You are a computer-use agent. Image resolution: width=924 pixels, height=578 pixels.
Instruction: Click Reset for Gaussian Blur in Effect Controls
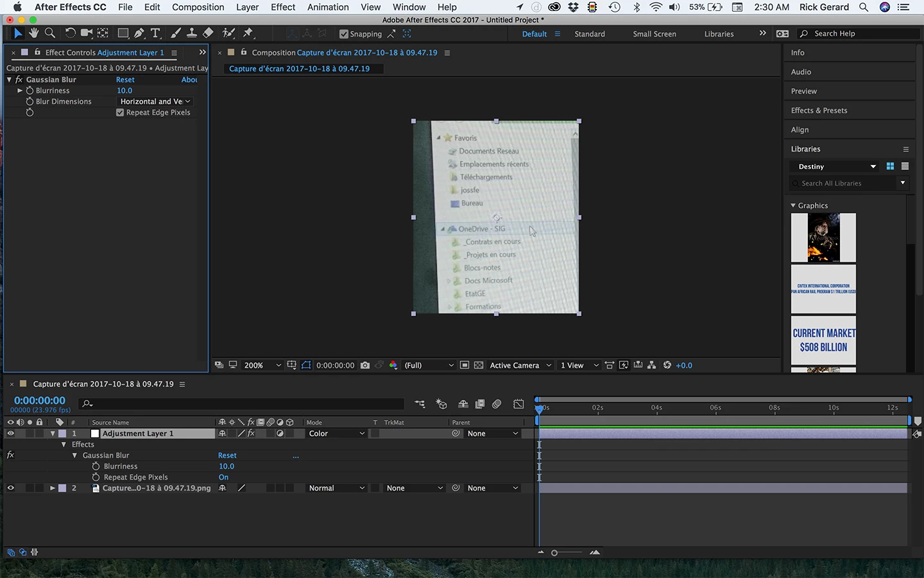point(125,80)
